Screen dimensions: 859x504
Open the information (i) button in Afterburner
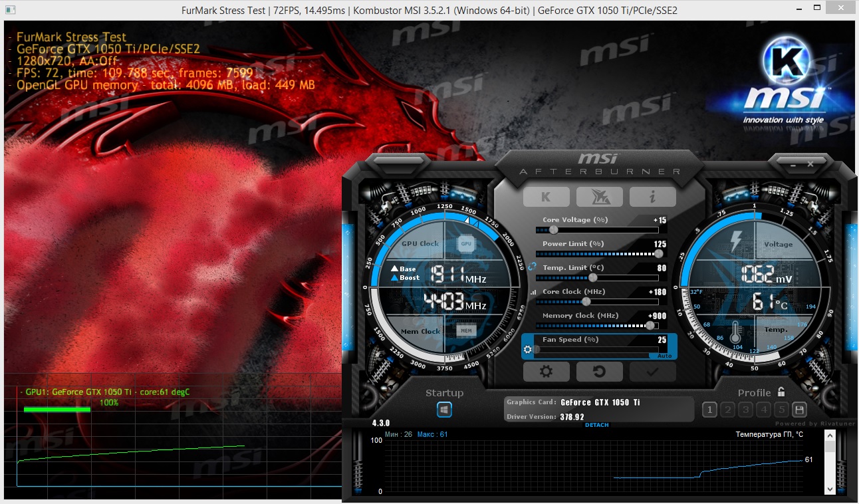tap(652, 197)
